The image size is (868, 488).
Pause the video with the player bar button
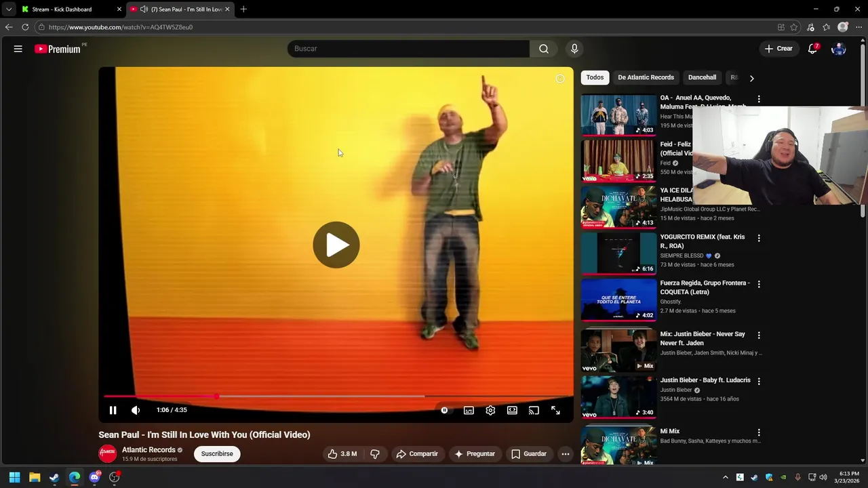coord(113,410)
